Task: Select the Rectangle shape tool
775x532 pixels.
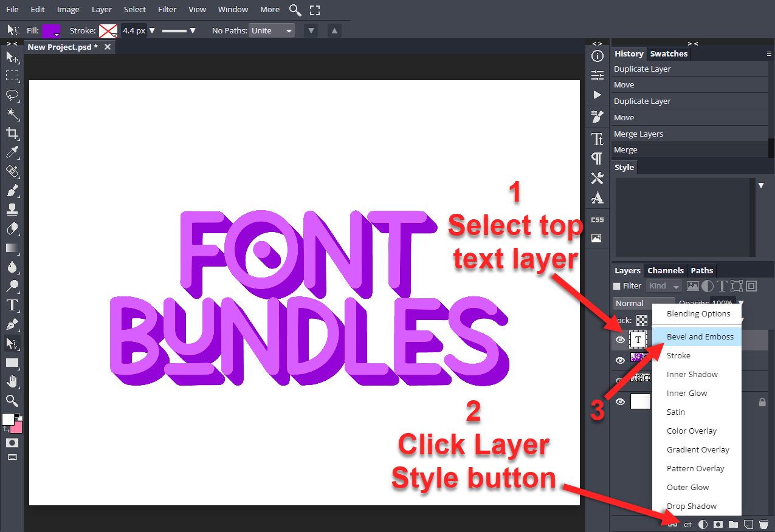Action: (x=12, y=363)
